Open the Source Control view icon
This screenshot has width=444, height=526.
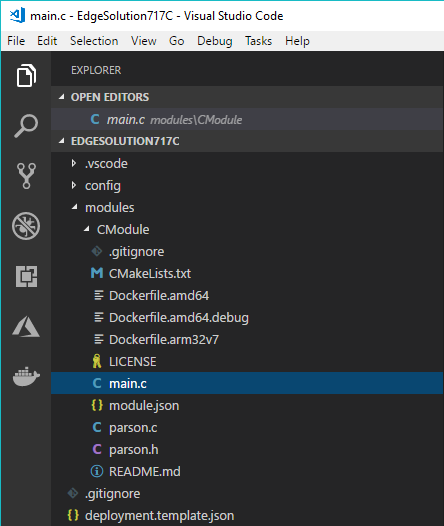(26, 176)
